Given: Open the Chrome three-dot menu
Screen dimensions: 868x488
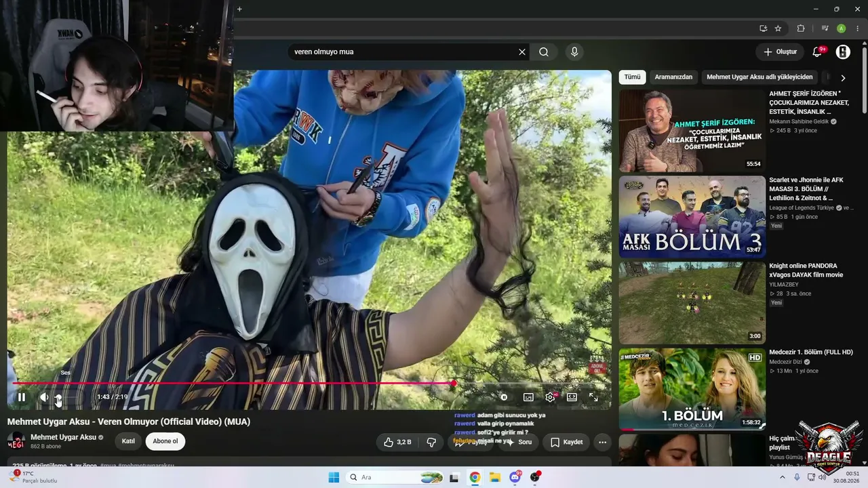Looking at the screenshot, I should tap(857, 28).
